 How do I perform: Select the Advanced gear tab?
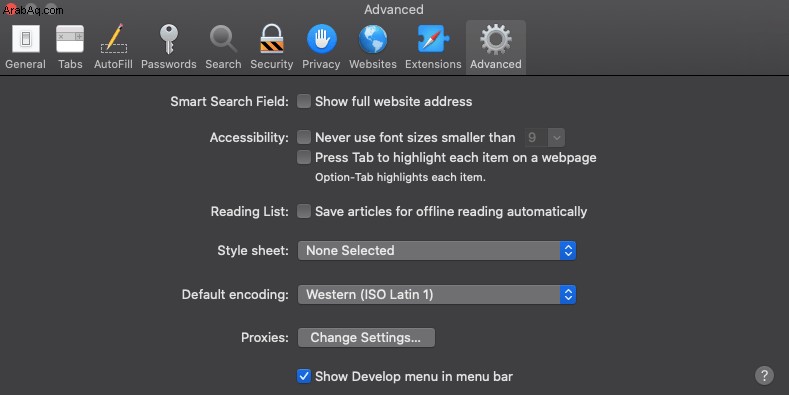[496, 47]
